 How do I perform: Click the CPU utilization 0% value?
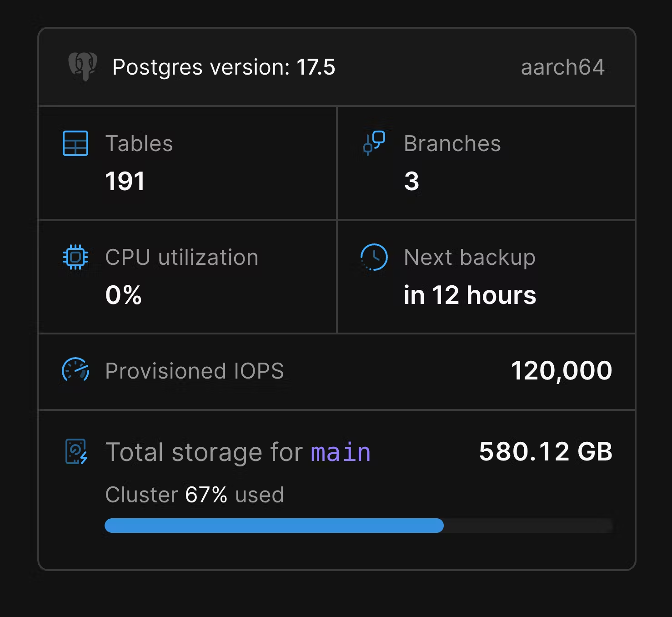pyautogui.click(x=123, y=296)
